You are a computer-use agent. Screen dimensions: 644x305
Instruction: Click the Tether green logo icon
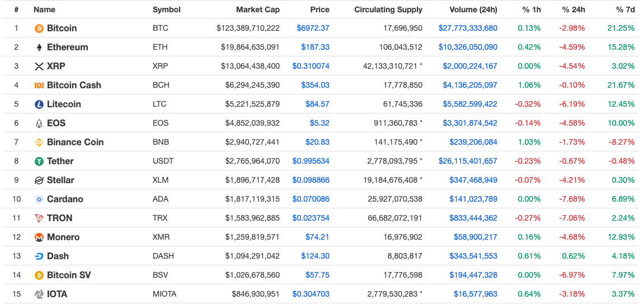click(39, 161)
